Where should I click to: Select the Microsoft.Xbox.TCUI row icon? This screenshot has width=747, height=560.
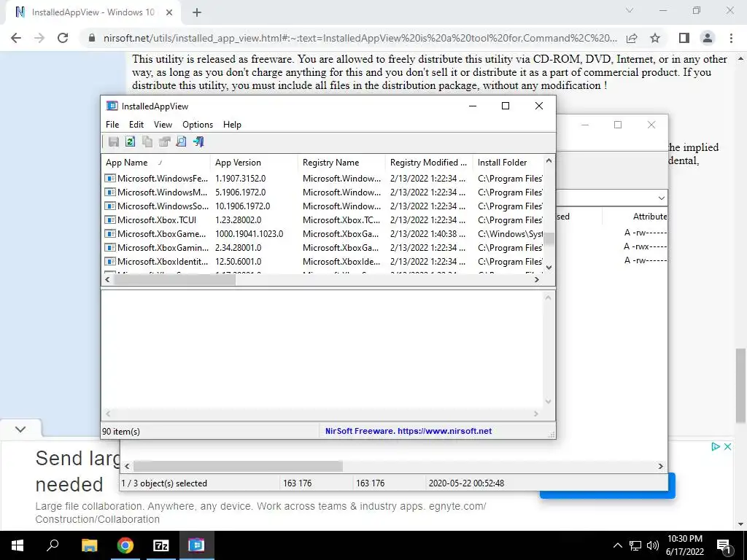(110, 220)
